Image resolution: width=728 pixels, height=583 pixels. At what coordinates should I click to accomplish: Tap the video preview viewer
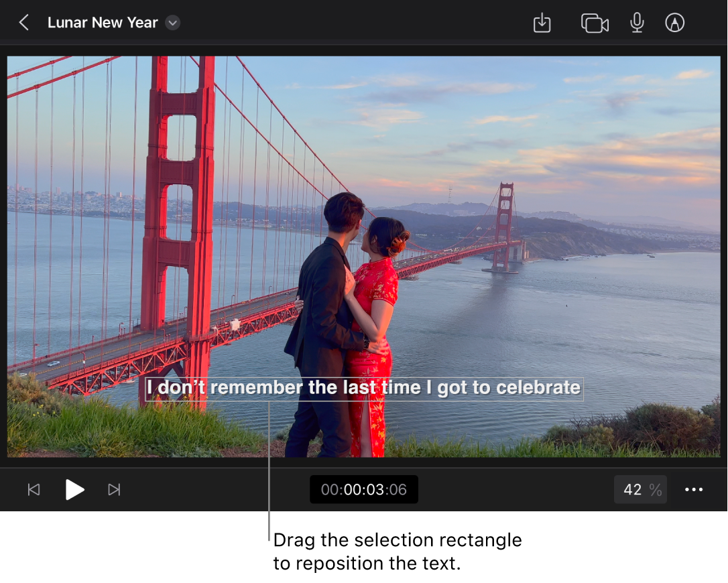pos(364,201)
